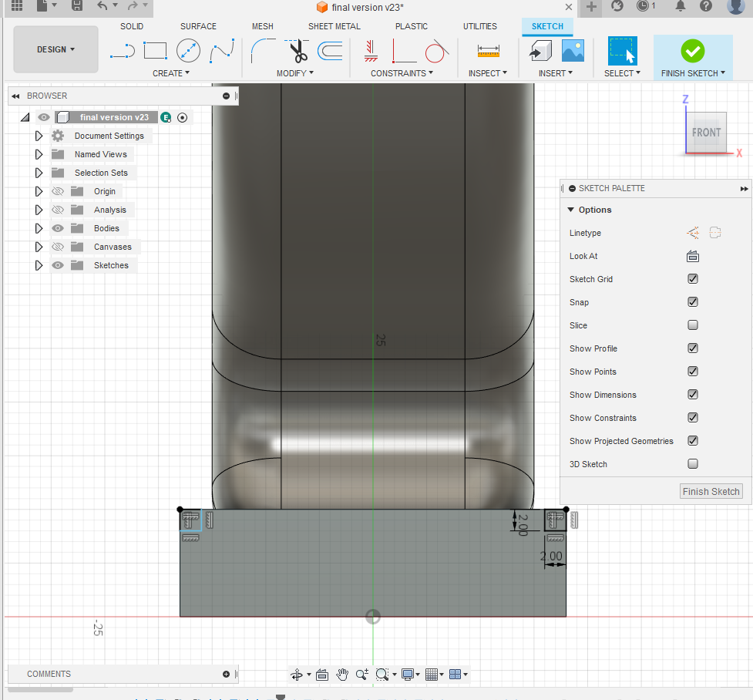This screenshot has height=700, width=753.
Task: Expand the Sketches folder in browser
Action: 39,265
